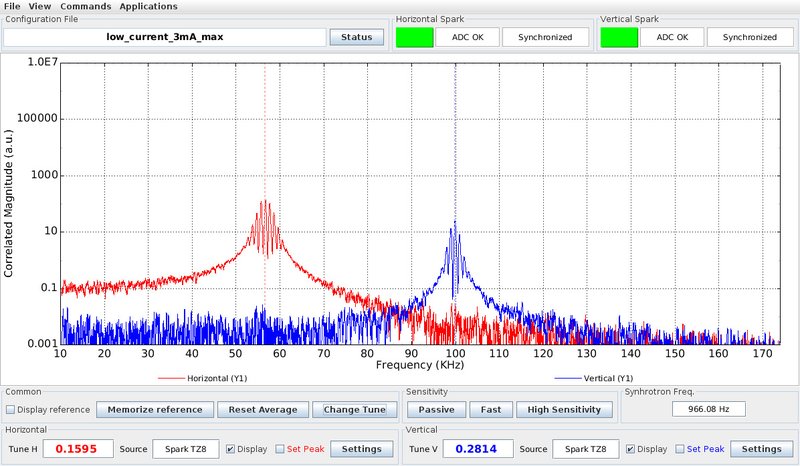
Task: Click the Reset Average button
Action: point(263,409)
